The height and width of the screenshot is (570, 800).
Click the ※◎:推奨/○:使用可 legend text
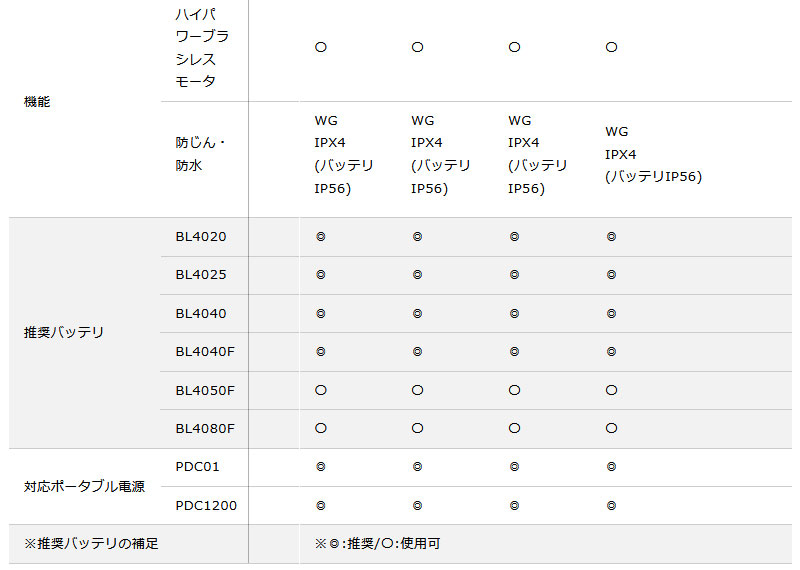click(x=375, y=544)
